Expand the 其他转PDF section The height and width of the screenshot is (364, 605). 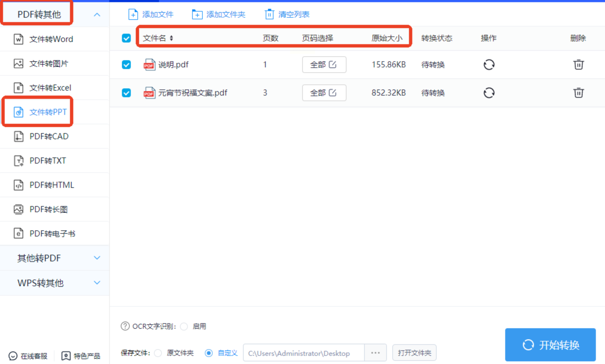click(x=97, y=258)
